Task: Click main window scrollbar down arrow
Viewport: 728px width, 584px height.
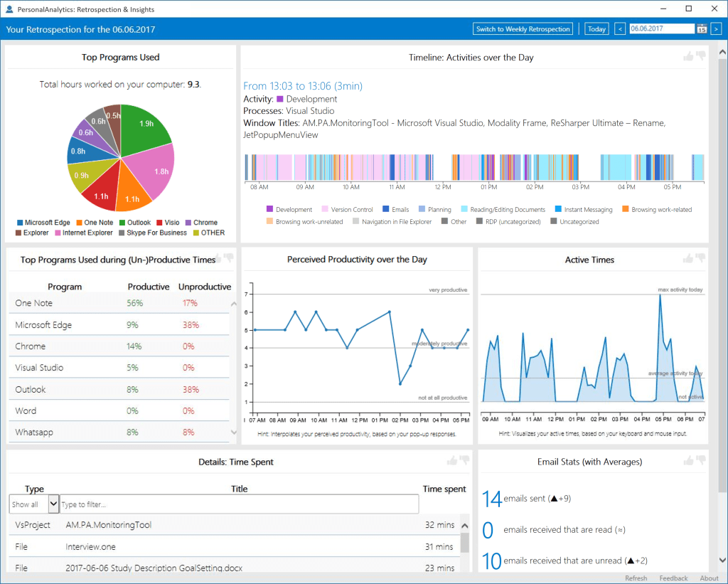Action: [x=722, y=560]
